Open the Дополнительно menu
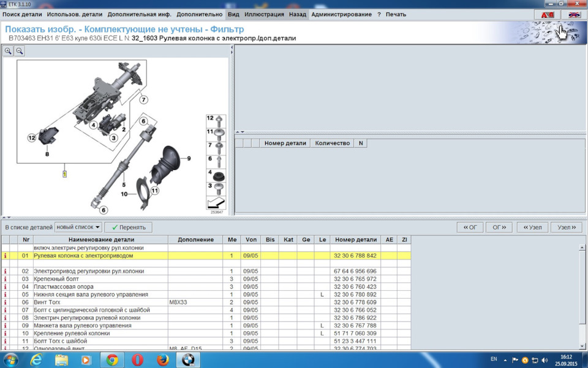Viewport: 588px width, 368px height. [x=200, y=14]
